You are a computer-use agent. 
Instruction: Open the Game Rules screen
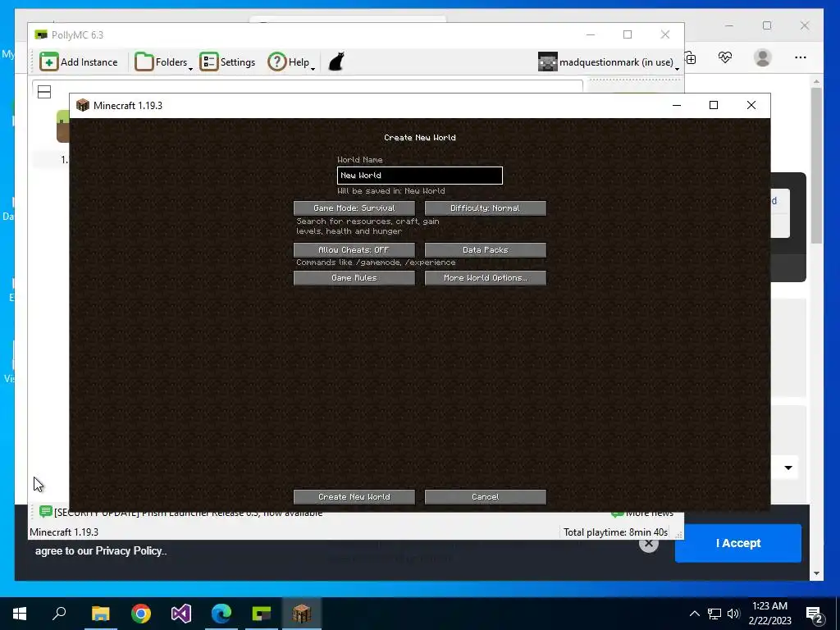pyautogui.click(x=354, y=277)
